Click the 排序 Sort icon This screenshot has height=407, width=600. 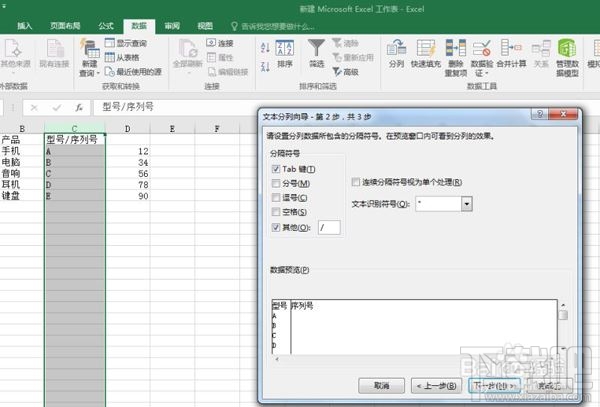tap(285, 48)
